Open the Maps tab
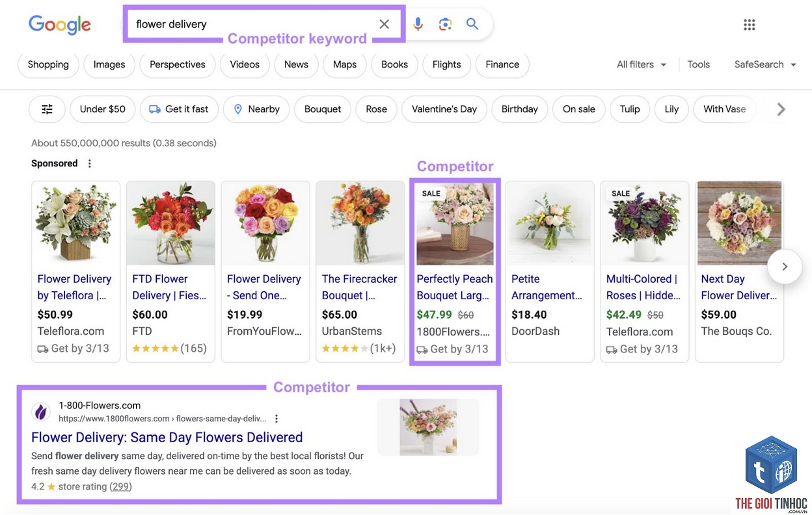 tap(345, 64)
